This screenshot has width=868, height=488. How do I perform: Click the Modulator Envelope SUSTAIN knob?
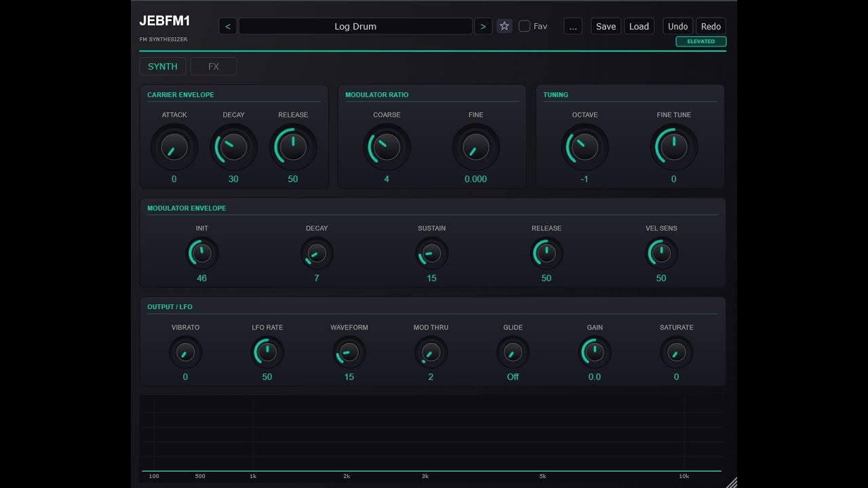pyautogui.click(x=431, y=253)
